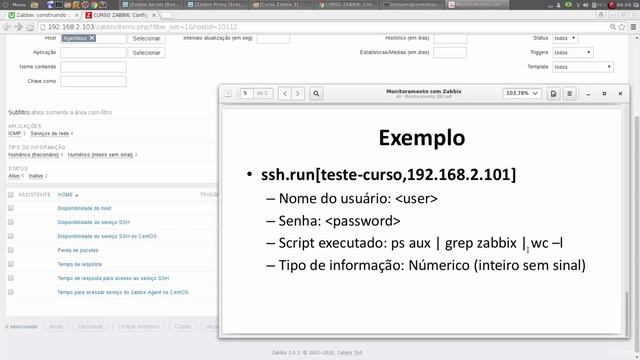Filter by 'Serviços de rede' application link
This screenshot has width=640, height=360.
[49, 133]
